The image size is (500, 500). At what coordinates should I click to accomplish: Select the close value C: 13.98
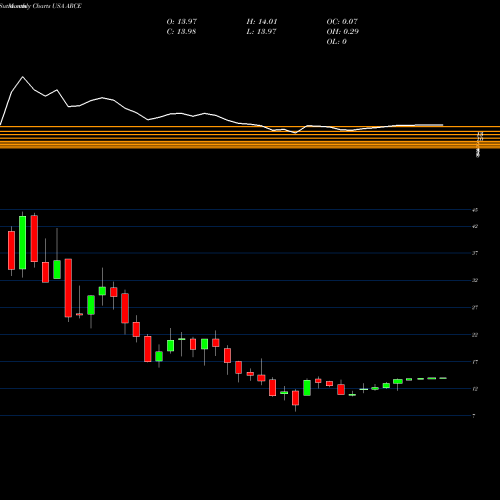click(181, 32)
